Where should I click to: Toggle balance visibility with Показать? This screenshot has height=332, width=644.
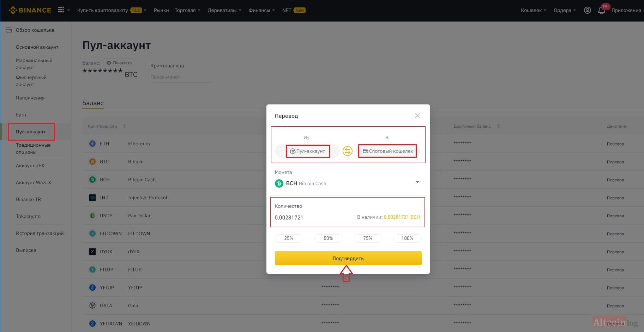(x=119, y=63)
